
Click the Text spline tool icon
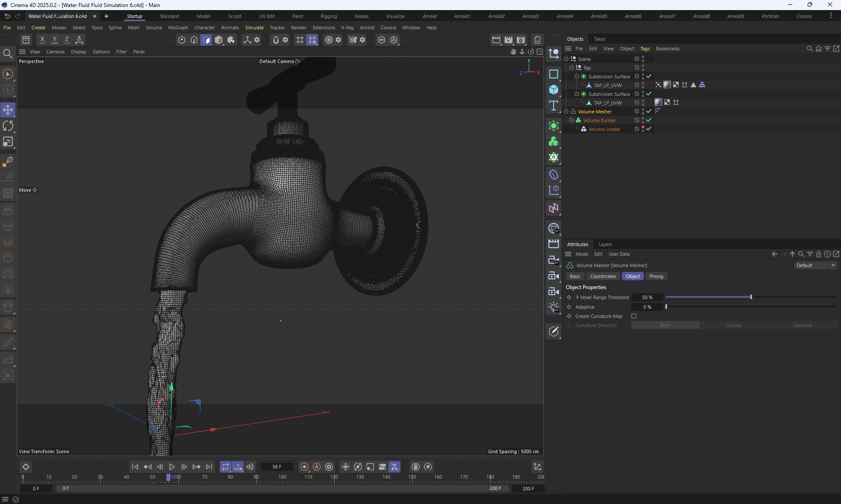coord(554,106)
